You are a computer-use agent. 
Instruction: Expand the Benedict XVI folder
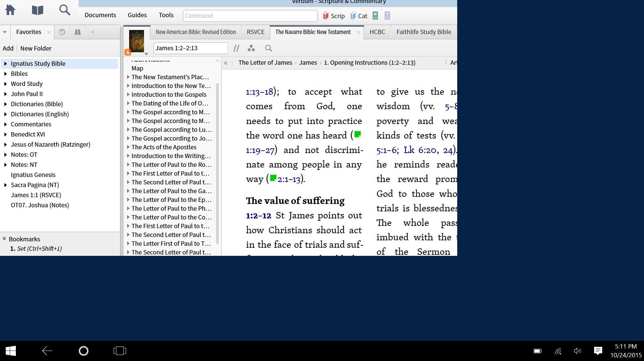[x=5, y=134]
